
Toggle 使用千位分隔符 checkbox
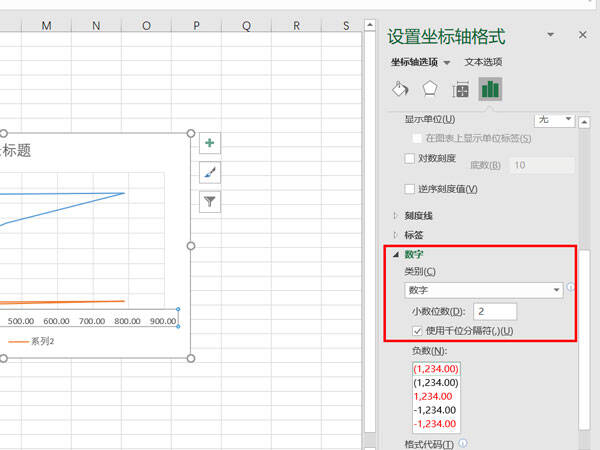[x=417, y=331]
